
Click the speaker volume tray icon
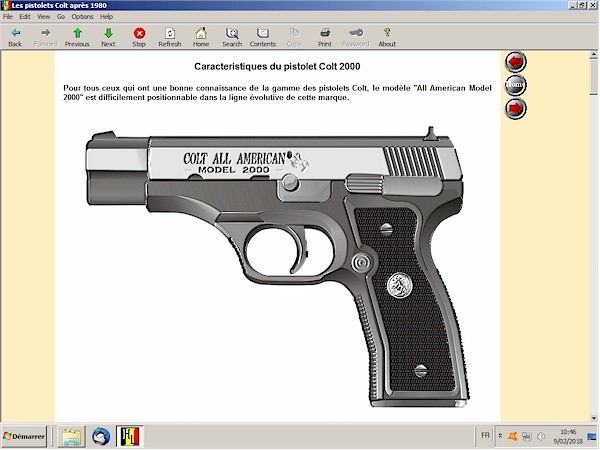pyautogui.click(x=541, y=436)
